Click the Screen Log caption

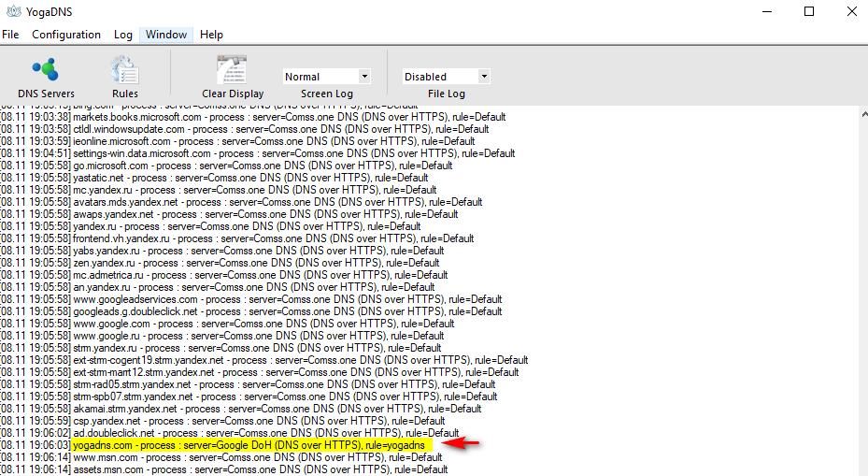(x=327, y=94)
